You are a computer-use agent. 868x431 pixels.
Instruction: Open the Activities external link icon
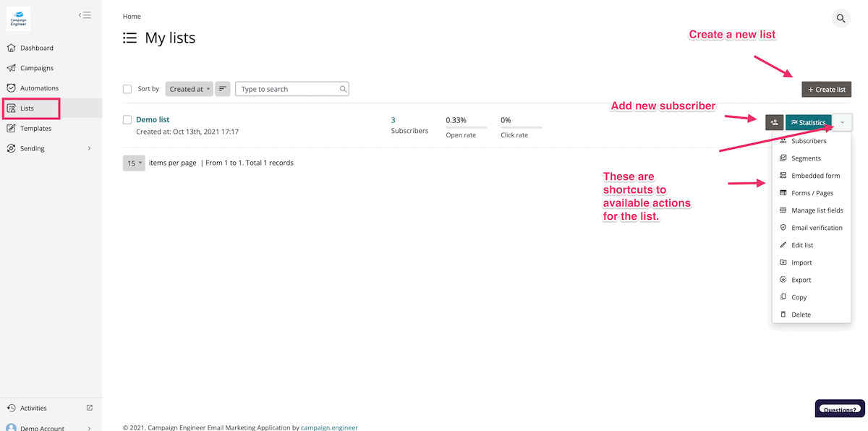(90, 408)
